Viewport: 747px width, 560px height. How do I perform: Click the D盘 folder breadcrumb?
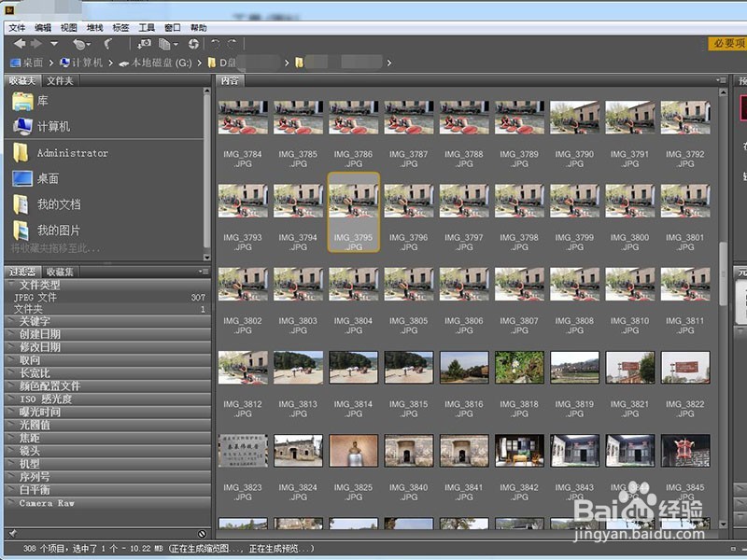pos(222,63)
